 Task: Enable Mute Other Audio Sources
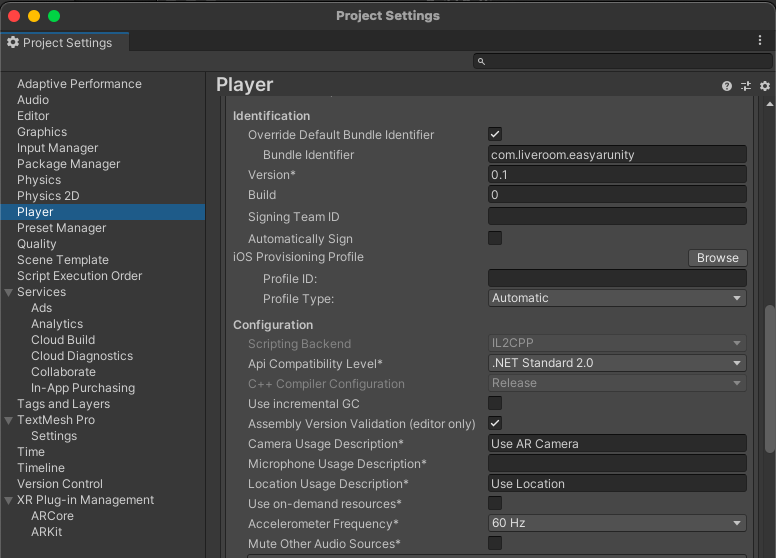tap(495, 543)
